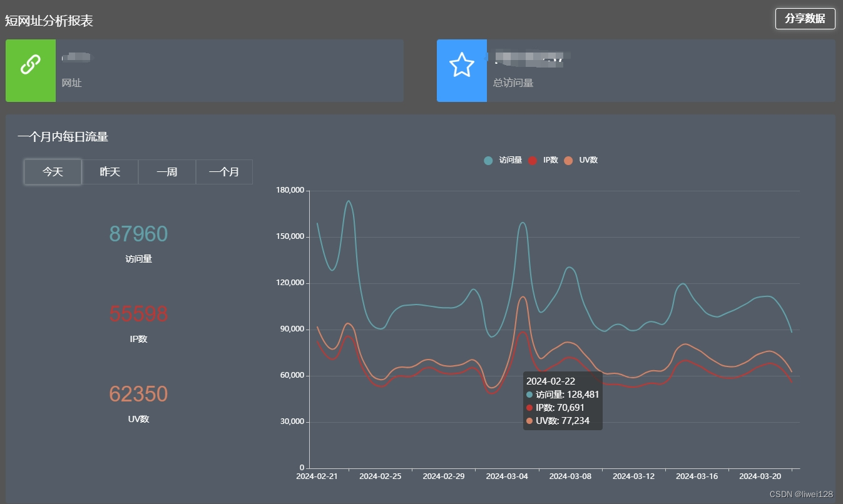The image size is (843, 504).
Task: Click the 网址 card label
Action: pos(72,83)
